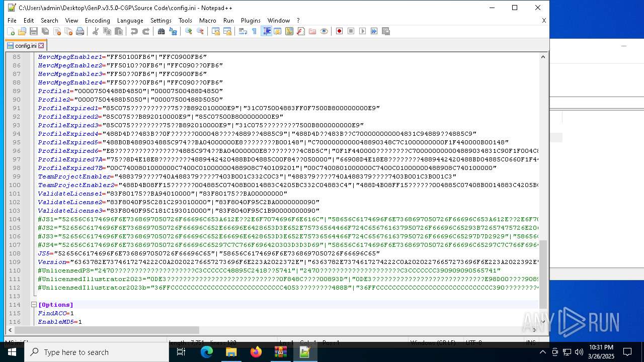Click the horizontal scrollbar right arrow

(534, 330)
